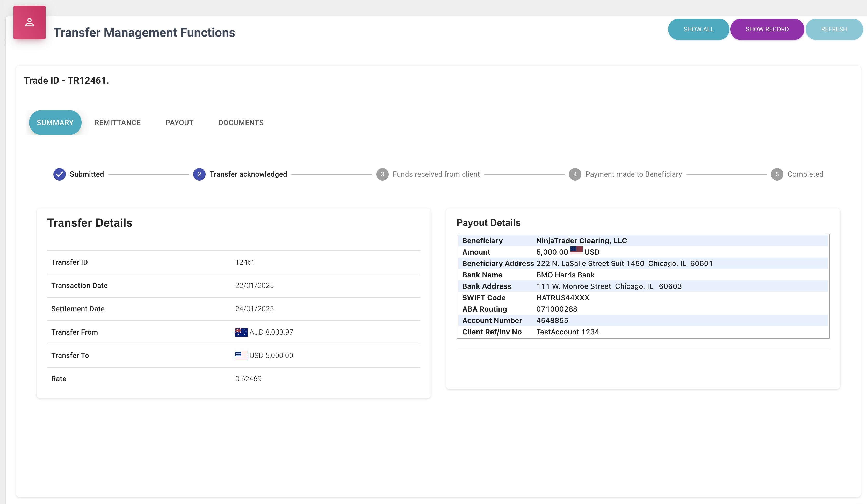Open the Documents tab

(241, 123)
